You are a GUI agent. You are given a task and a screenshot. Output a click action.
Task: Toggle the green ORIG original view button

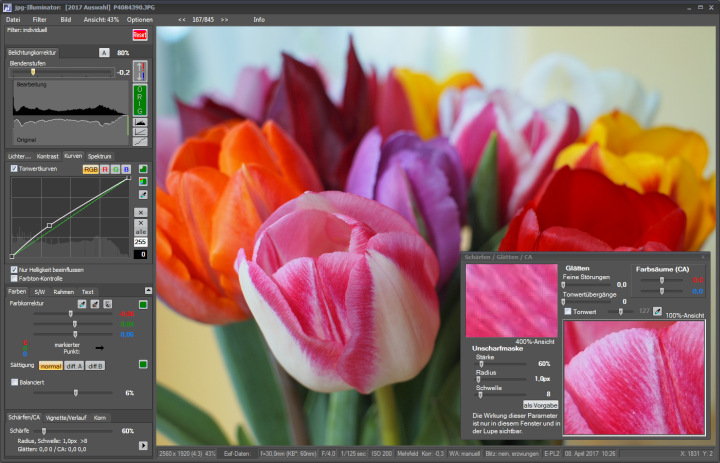coord(140,100)
